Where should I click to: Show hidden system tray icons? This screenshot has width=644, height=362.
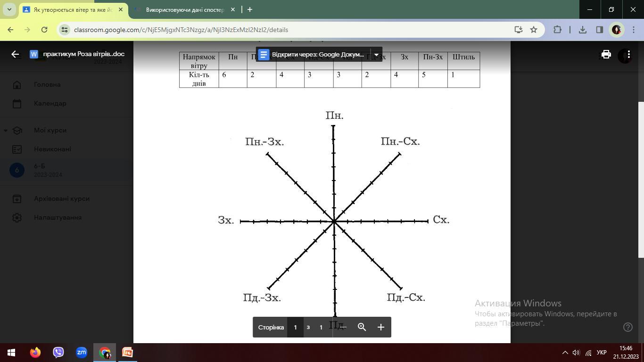pyautogui.click(x=565, y=353)
